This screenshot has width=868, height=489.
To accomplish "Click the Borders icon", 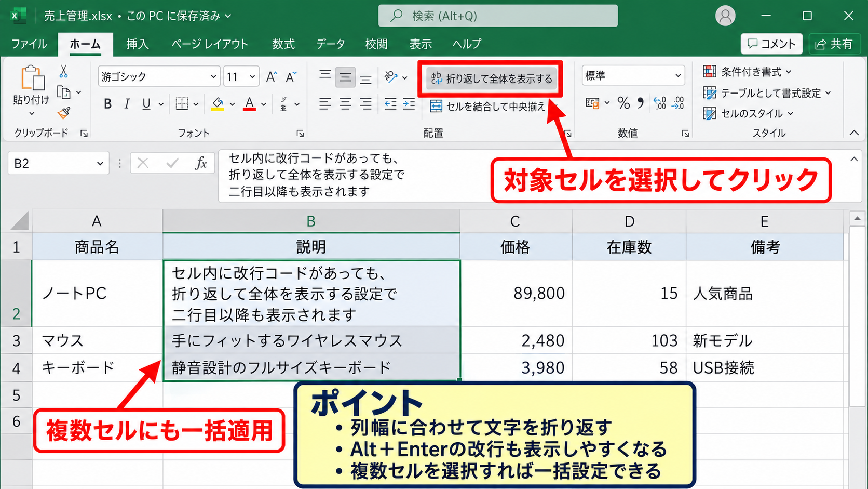I will [x=182, y=104].
